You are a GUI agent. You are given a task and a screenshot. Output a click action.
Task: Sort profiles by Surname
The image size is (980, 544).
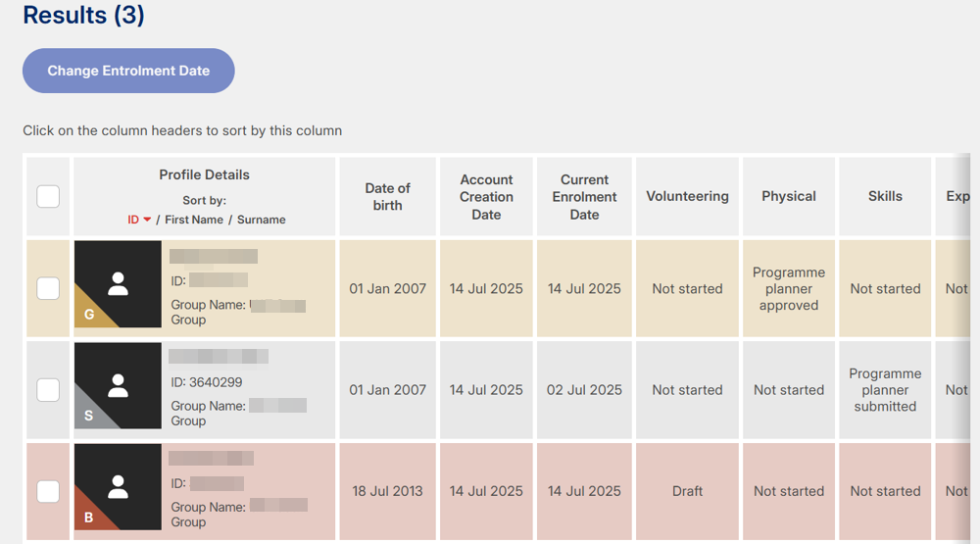[x=261, y=220]
